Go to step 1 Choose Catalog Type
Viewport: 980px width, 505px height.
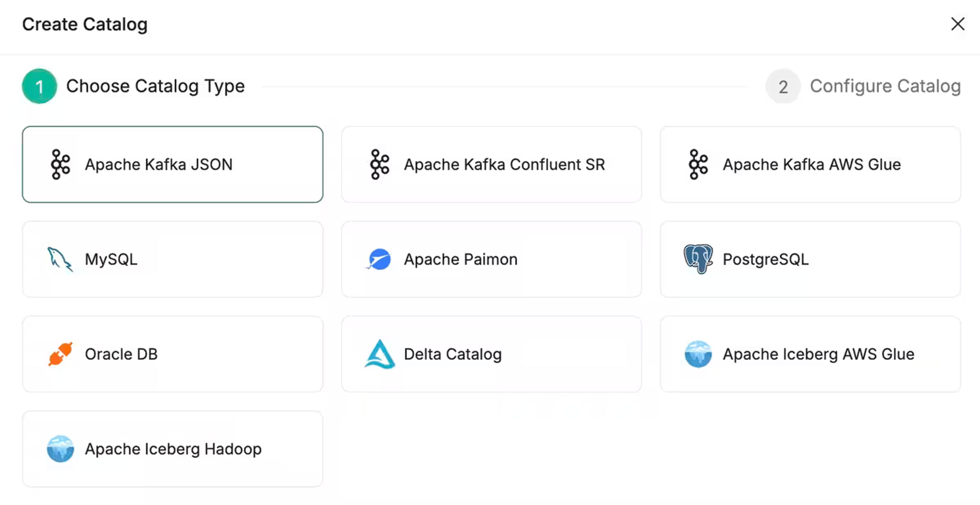[133, 86]
